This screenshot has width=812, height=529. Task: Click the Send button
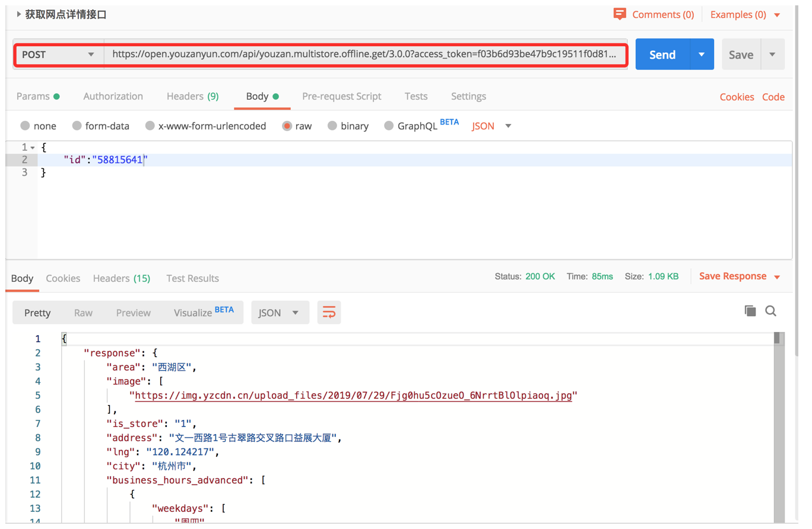662,55
